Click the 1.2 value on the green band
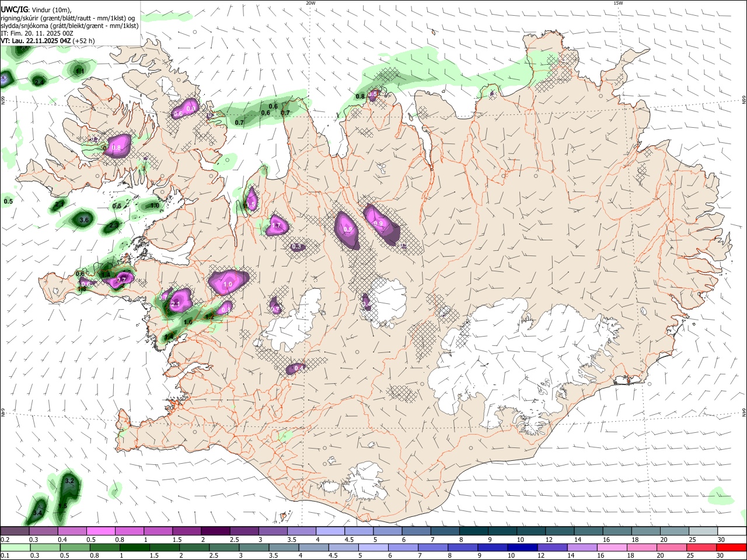This screenshot has width=747, height=560. [x=210, y=316]
